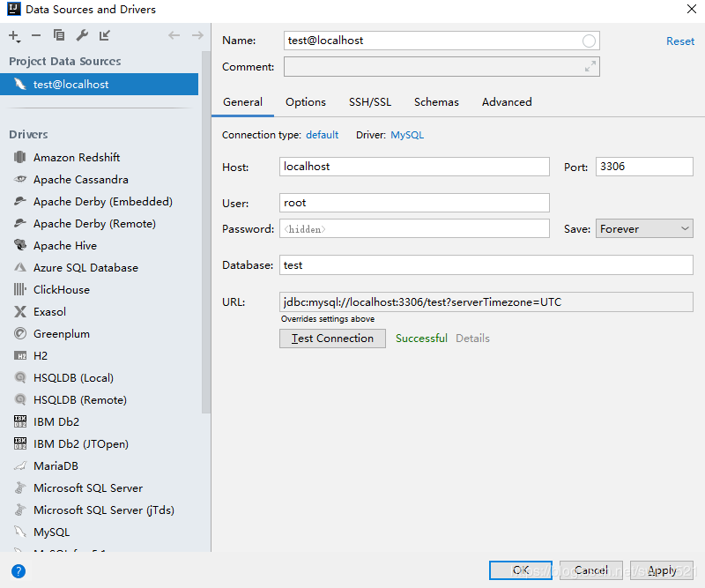705x588 pixels.
Task: Open help with the question mark icon
Action: point(19,571)
